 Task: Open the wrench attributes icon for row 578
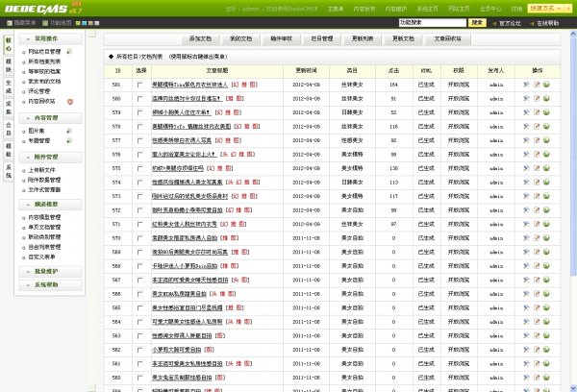click(527, 127)
